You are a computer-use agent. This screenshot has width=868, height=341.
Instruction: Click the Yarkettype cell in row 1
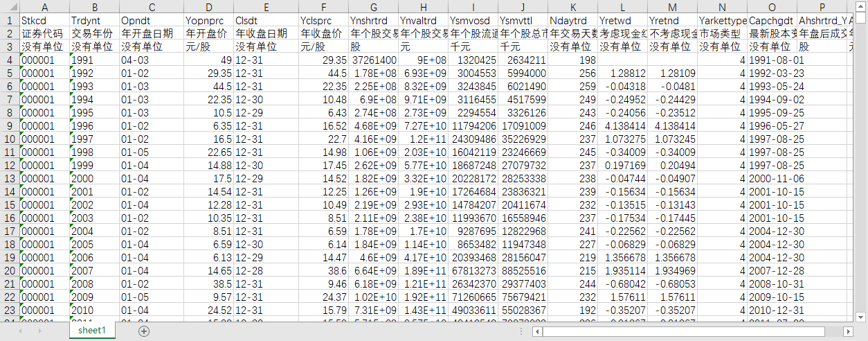(x=722, y=20)
